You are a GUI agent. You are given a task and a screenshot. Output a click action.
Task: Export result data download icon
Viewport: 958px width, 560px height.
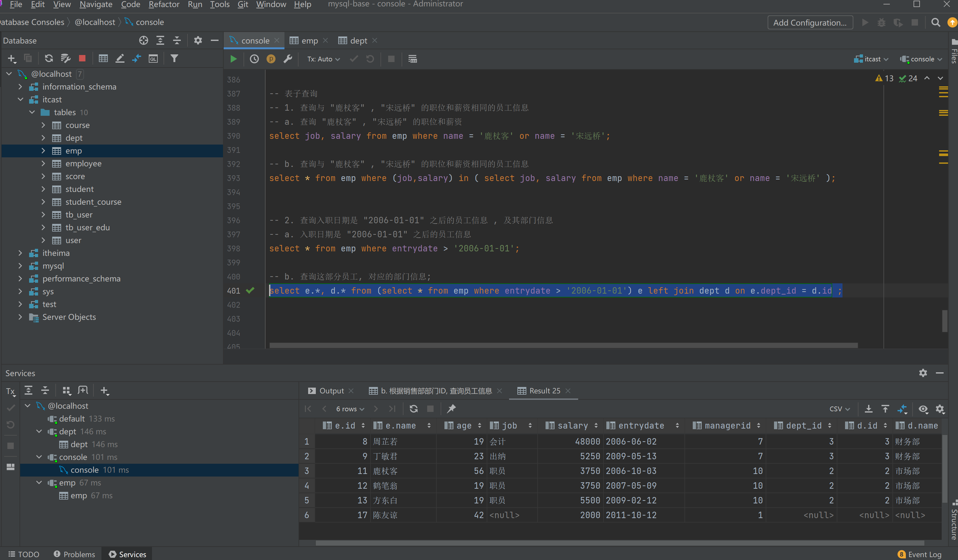[869, 409]
